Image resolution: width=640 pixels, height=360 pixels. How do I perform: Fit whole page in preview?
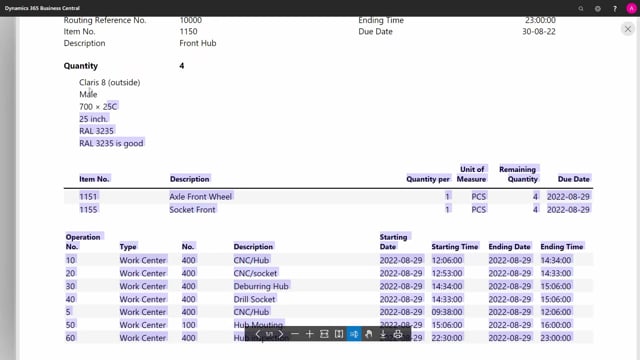coord(339,334)
